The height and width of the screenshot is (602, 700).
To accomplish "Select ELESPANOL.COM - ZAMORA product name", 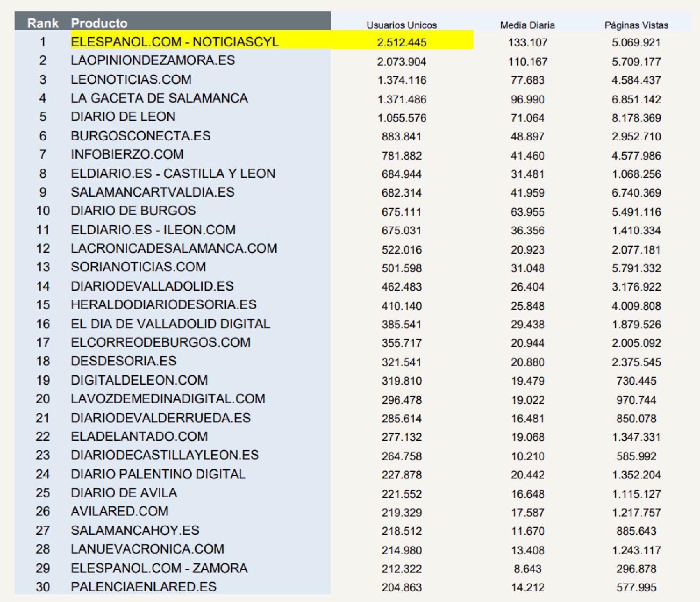I will (x=159, y=568).
